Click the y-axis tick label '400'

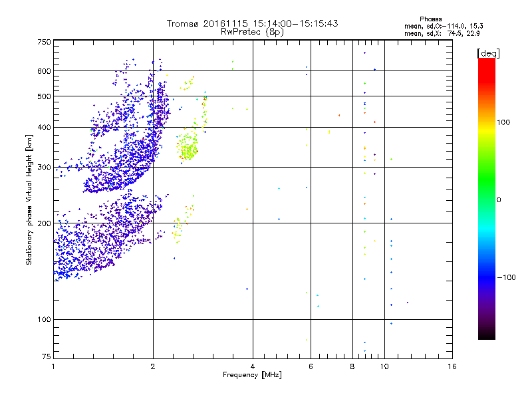coord(45,128)
